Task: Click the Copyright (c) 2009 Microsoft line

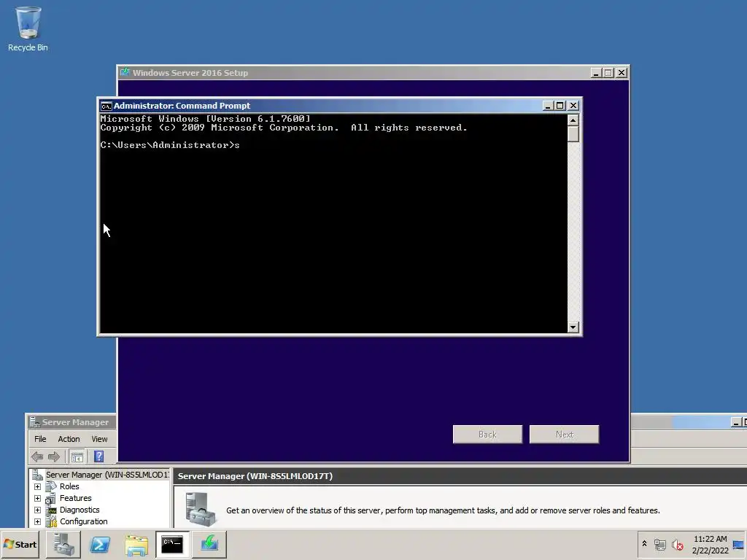Action: pos(284,128)
